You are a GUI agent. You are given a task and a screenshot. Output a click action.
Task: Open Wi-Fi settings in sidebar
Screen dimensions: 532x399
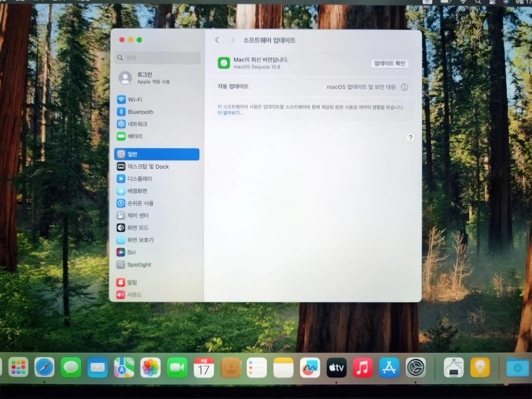click(x=157, y=99)
